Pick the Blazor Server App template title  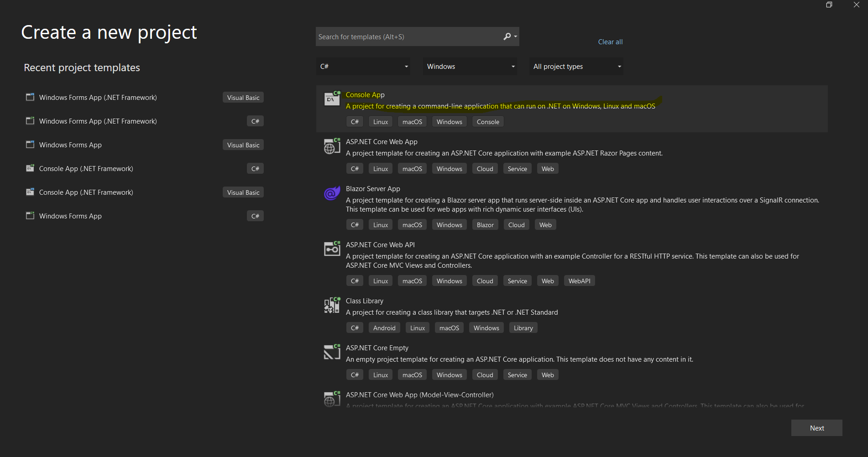(373, 189)
